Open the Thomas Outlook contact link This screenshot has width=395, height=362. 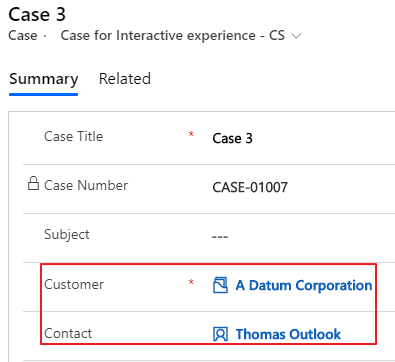288,334
